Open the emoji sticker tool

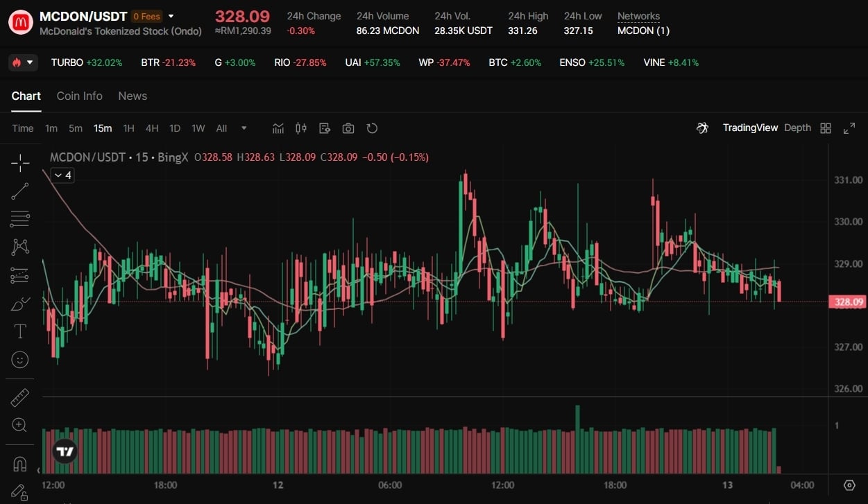(x=20, y=360)
